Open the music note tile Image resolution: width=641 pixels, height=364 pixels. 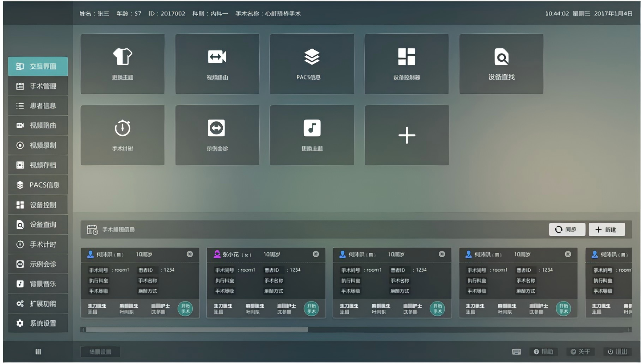pyautogui.click(x=312, y=135)
